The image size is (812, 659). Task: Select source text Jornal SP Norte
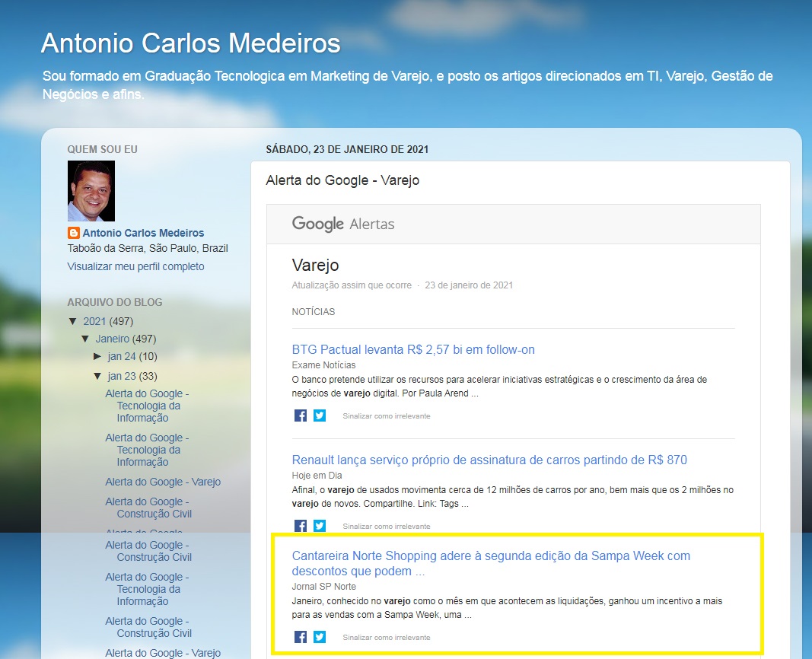coord(323,587)
